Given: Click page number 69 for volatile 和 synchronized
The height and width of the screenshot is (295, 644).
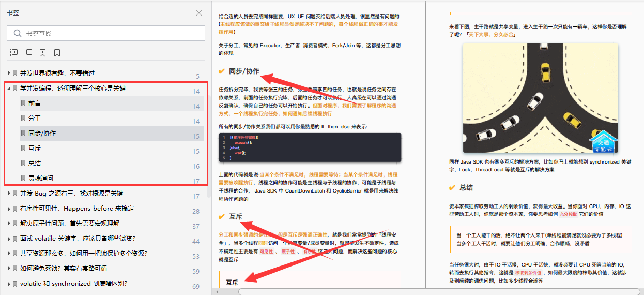Looking at the screenshot, I should click(x=196, y=287).
